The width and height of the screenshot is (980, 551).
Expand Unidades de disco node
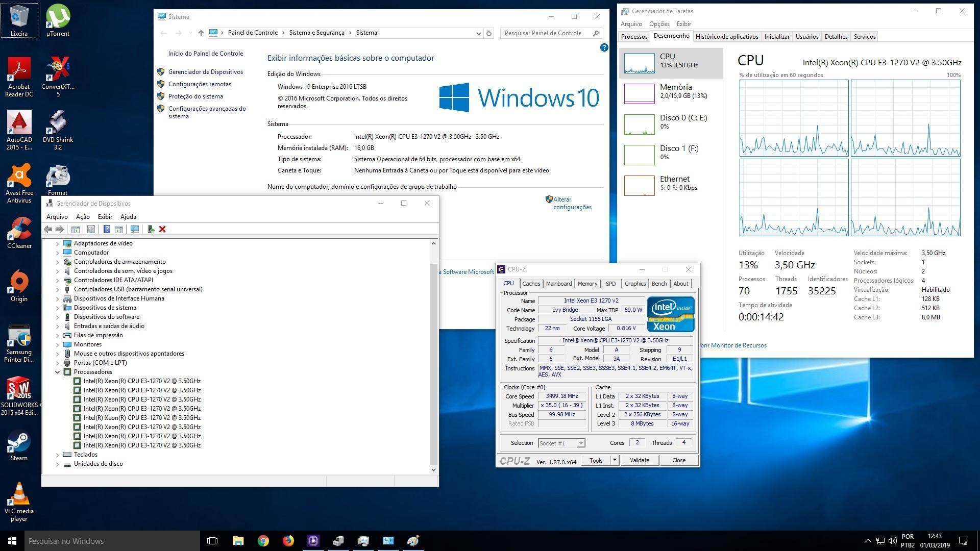pos(58,464)
